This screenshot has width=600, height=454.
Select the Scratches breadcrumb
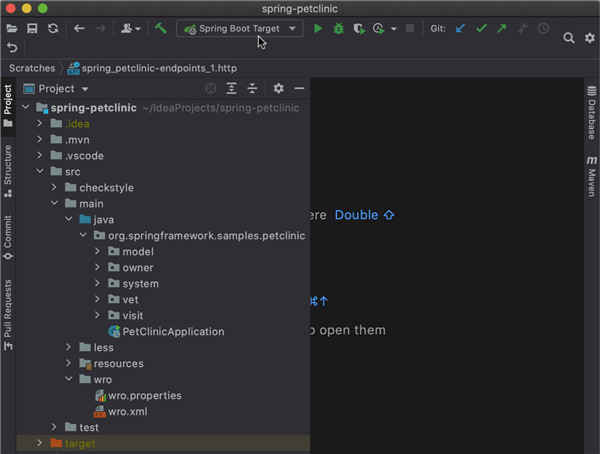(32, 68)
